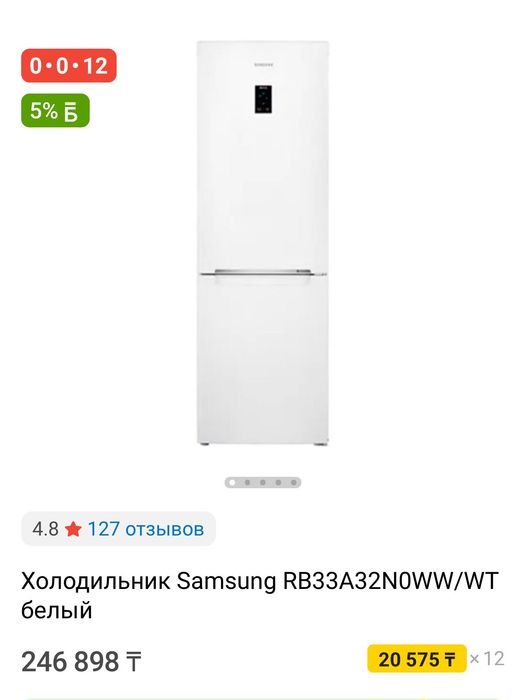Click the ×12 installment months label
The width and height of the screenshot is (526, 700).
[x=487, y=658]
